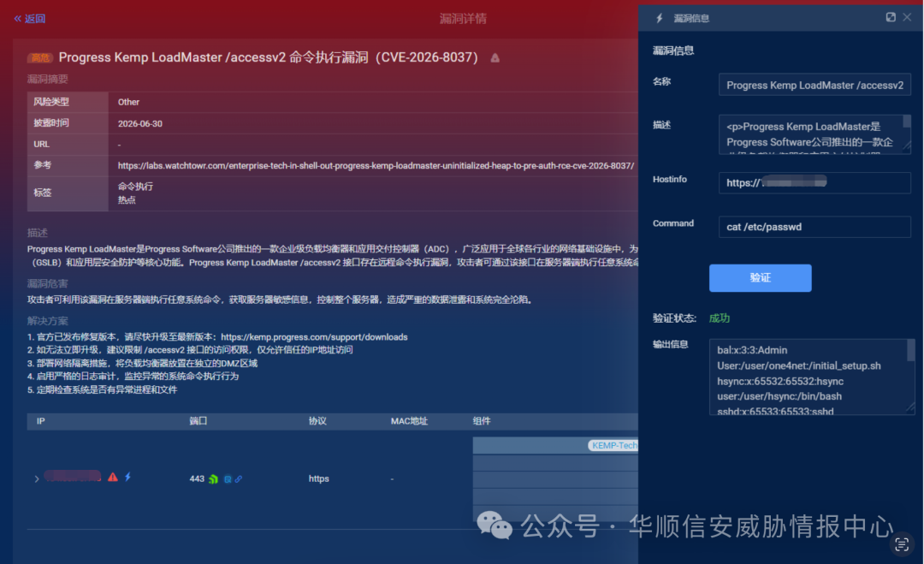Click the https protocol cell

[319, 478]
